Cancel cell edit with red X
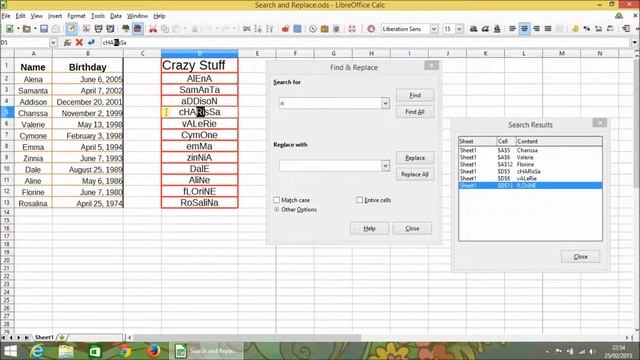This screenshot has height=360, width=640. point(79,42)
